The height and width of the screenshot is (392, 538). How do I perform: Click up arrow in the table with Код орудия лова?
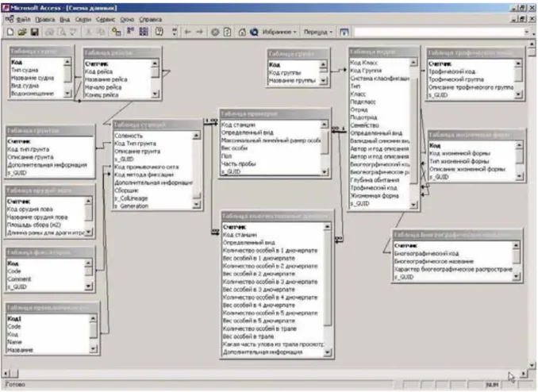(x=88, y=201)
